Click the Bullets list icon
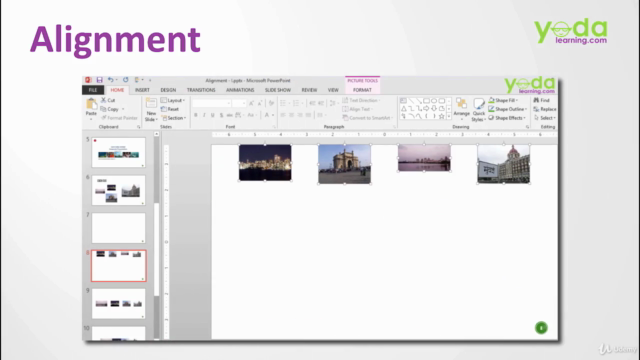 click(x=283, y=103)
